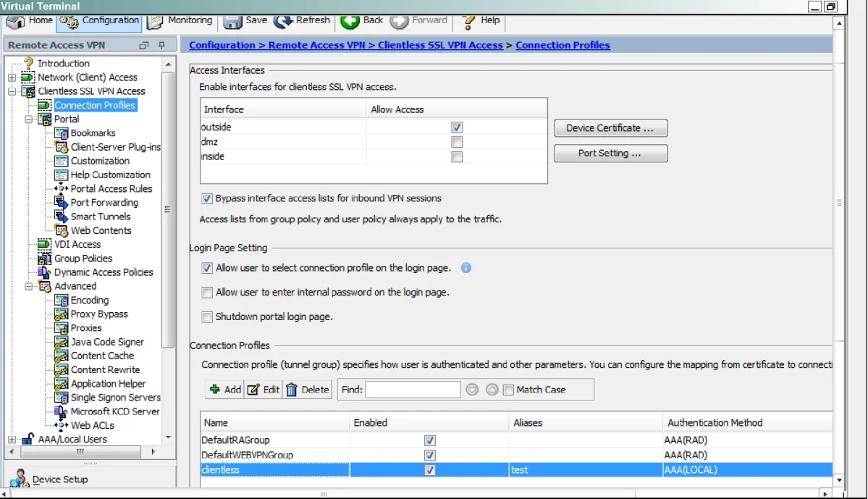Undock the Remote Access VPN panel
This screenshot has width=868, height=499.
(144, 46)
